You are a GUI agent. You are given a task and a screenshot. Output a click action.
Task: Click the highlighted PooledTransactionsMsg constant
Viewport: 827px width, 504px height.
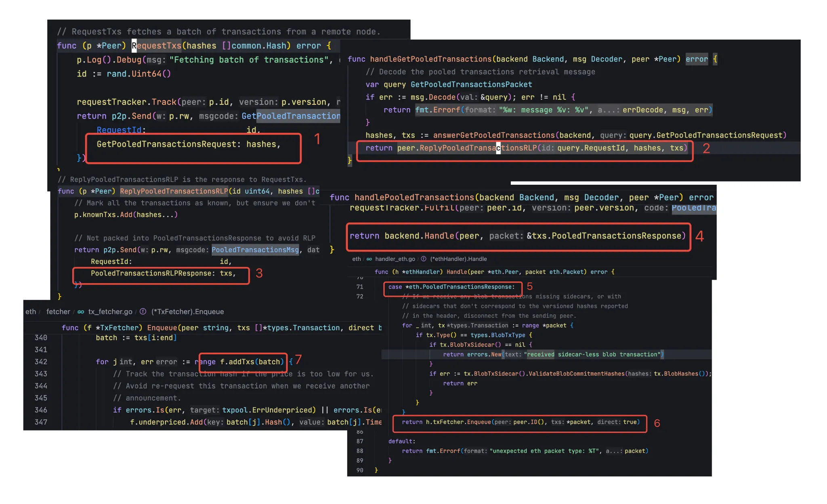point(255,250)
